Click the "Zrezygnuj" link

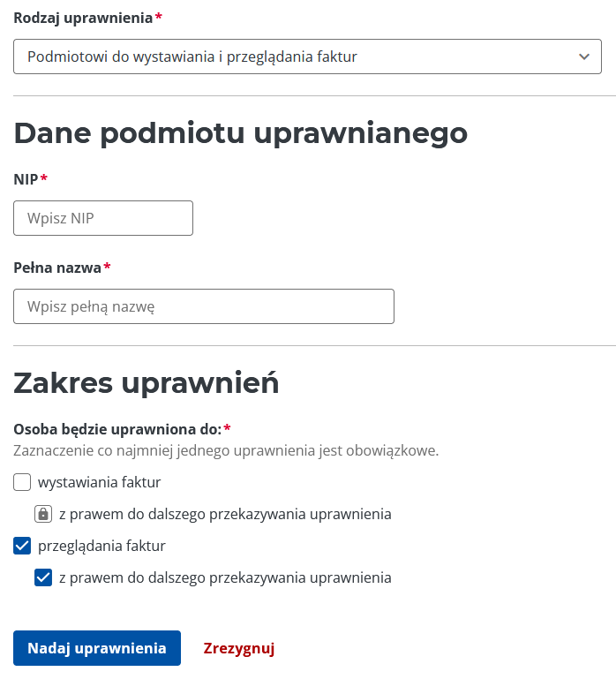[x=239, y=648]
